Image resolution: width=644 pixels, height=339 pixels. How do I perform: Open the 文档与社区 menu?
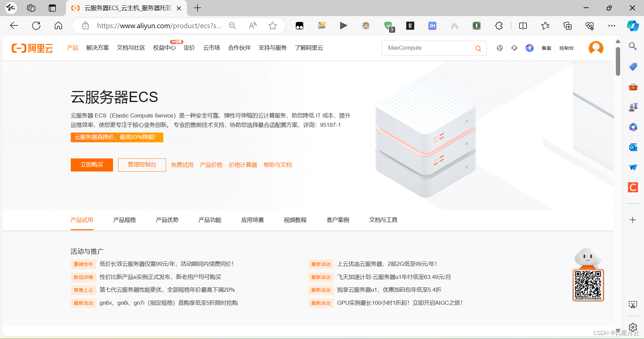(131, 48)
